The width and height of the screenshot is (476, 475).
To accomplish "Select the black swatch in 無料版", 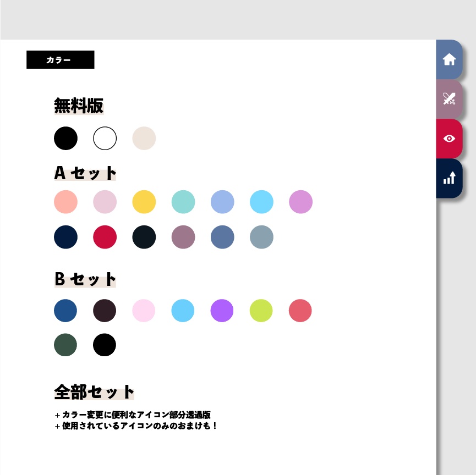I will tap(65, 138).
